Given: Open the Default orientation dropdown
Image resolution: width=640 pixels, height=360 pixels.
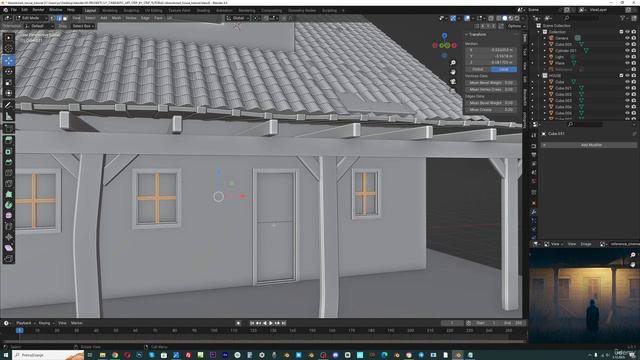Looking at the screenshot, I should [x=39, y=26].
